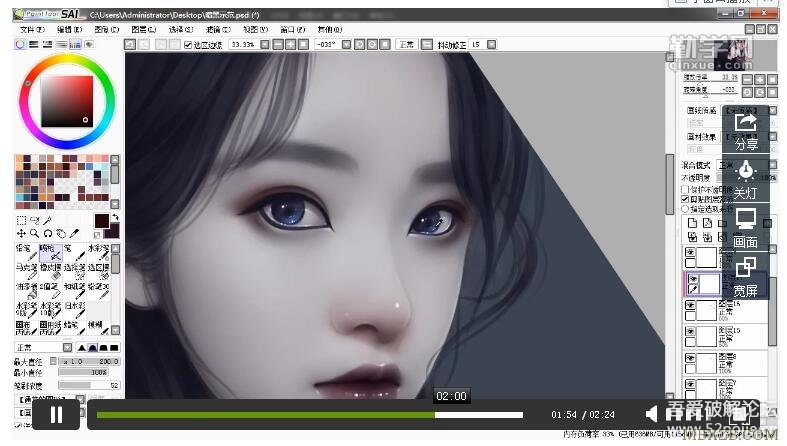Open the 画材效果 effect dropdown
Viewport: 787px width, 446px height.
(772, 136)
